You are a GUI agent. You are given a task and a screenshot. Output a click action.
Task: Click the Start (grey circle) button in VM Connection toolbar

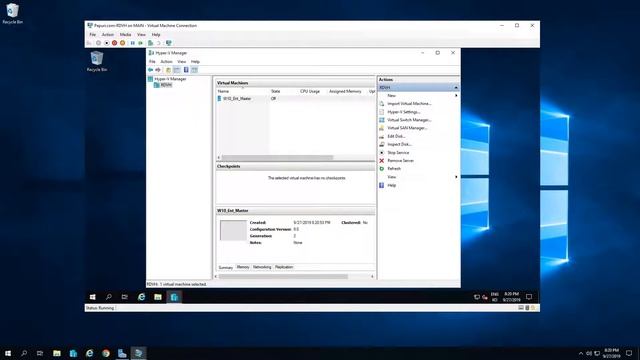[98, 43]
